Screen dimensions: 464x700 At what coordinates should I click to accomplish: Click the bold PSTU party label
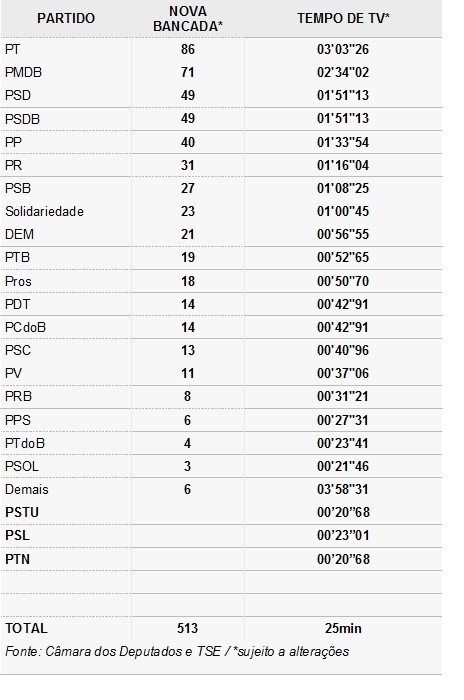tap(22, 512)
